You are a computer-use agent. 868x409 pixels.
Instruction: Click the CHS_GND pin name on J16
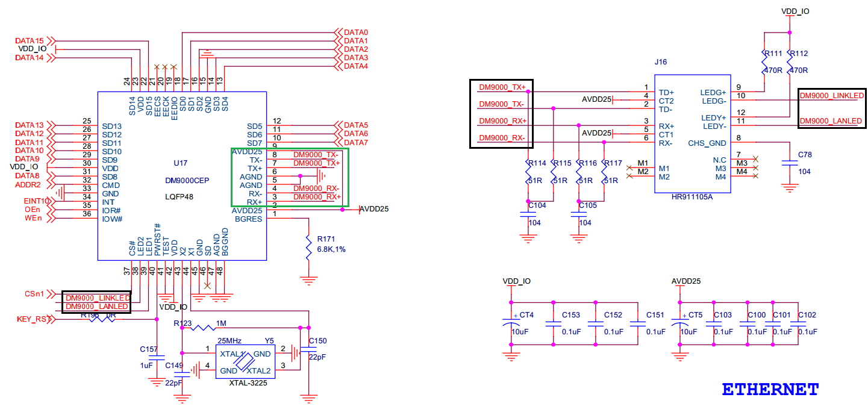[x=708, y=143]
